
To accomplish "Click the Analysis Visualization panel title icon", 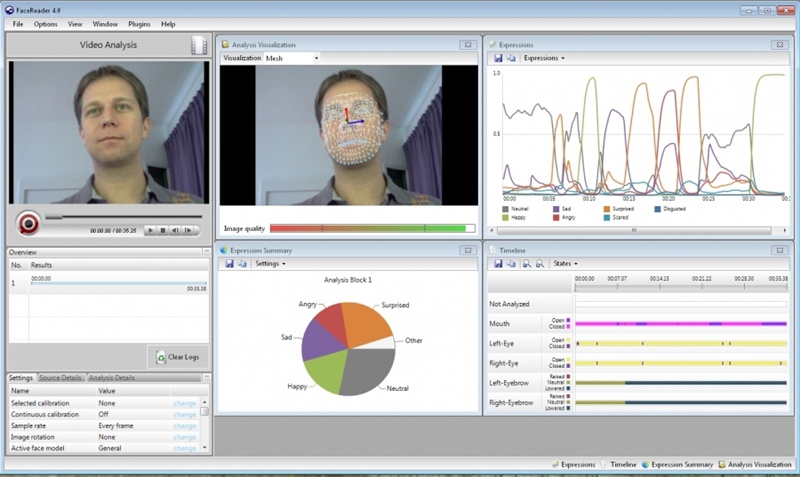I will coord(225,45).
